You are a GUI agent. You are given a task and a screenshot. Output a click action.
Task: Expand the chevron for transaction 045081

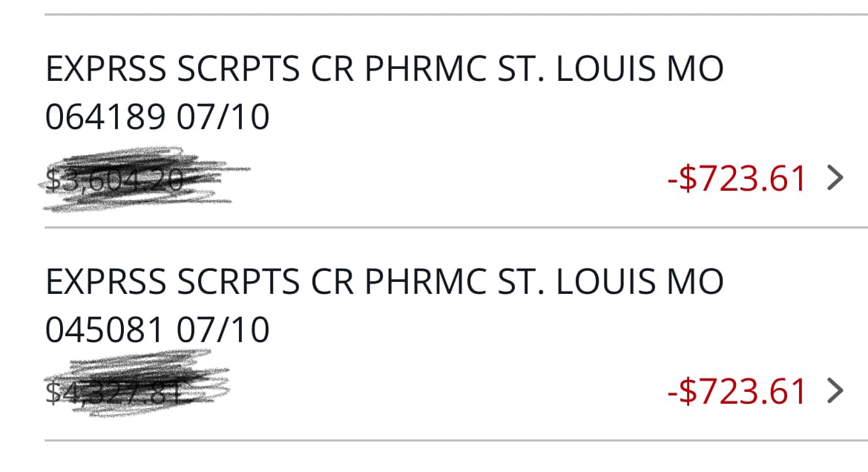[x=835, y=391]
